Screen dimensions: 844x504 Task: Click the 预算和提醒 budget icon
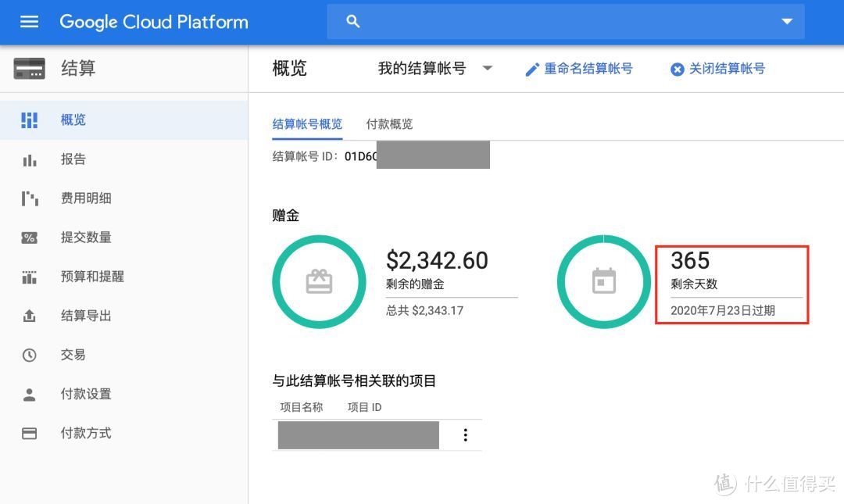29,277
